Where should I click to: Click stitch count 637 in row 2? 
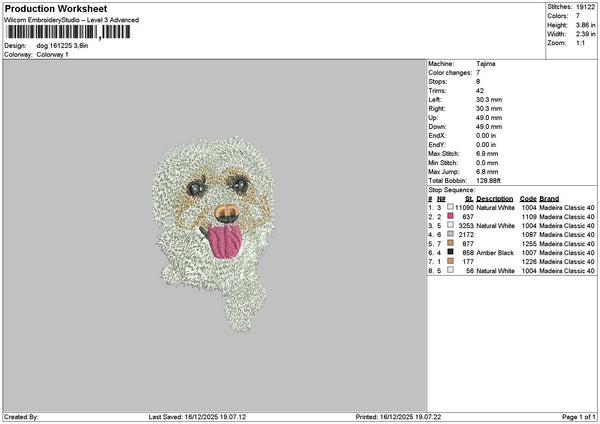coord(468,217)
